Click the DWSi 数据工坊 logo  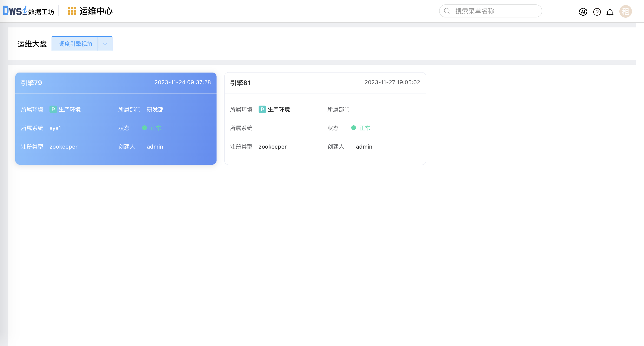[x=28, y=11]
